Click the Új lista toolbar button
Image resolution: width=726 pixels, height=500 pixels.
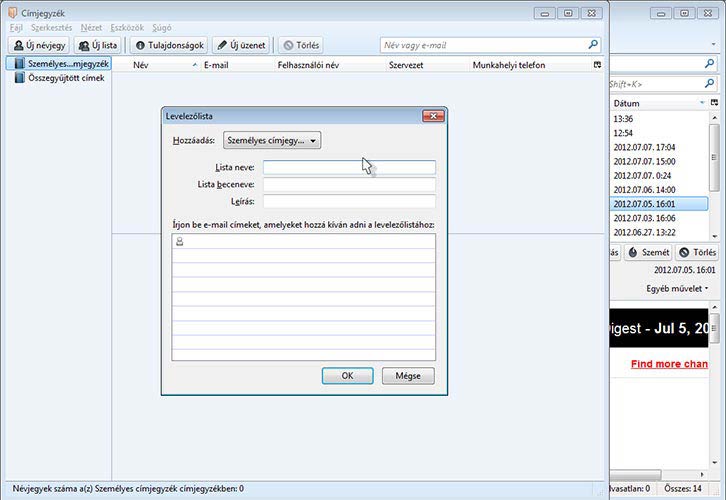coord(97,45)
